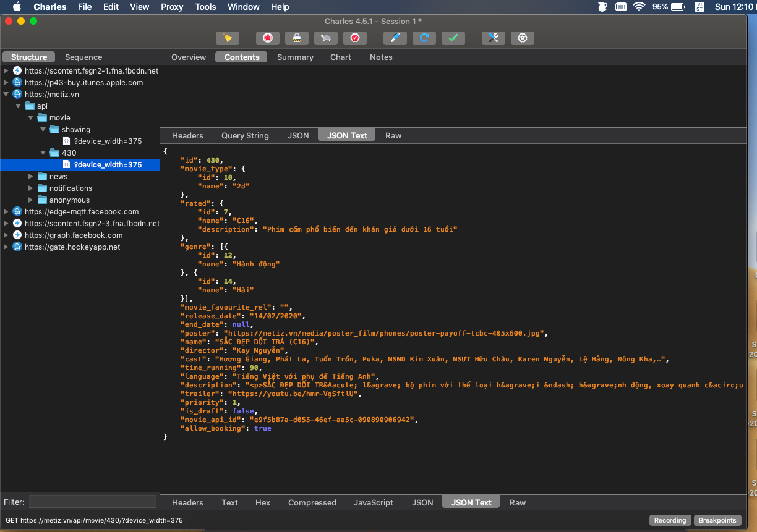Screen dimensions: 757x532
Task: Open the Apple menu
Action: pyautogui.click(x=17, y=7)
